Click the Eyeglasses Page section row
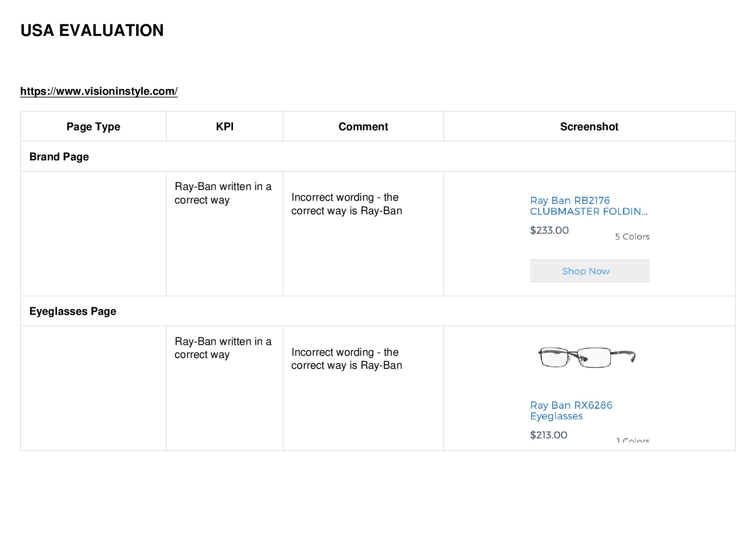756x535 pixels. pyautogui.click(x=378, y=311)
